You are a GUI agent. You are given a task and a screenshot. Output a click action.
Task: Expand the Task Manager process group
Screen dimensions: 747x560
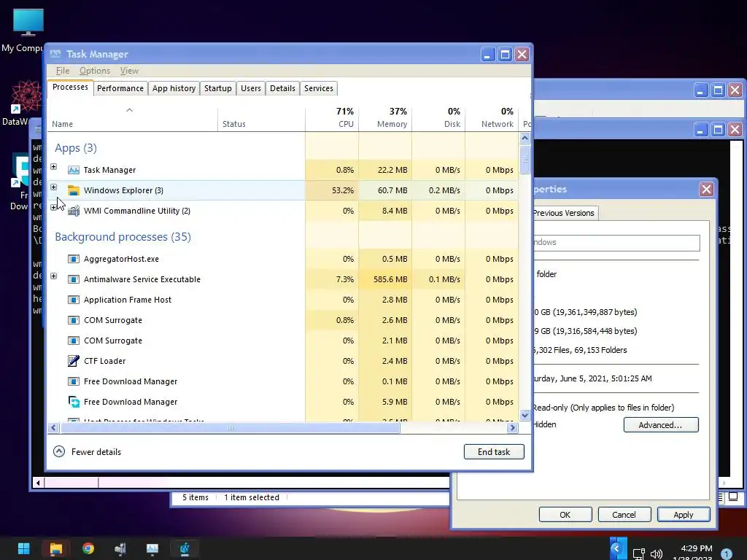coord(53,167)
